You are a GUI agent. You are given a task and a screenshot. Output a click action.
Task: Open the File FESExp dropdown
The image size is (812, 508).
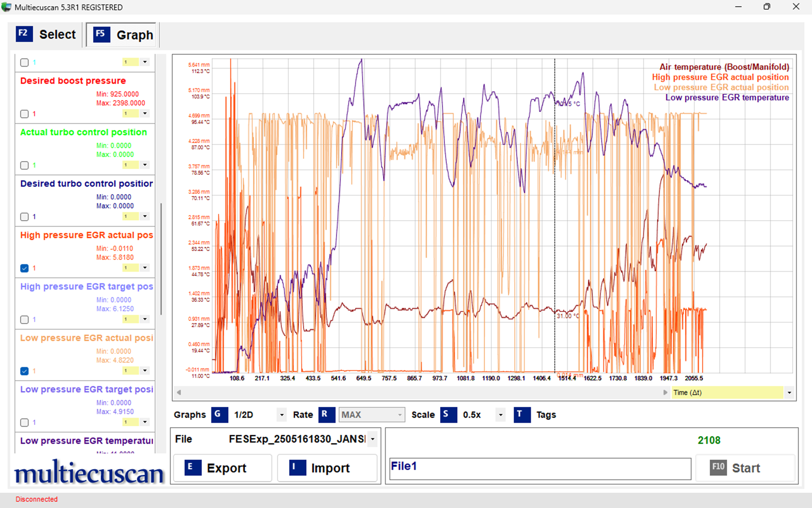pos(372,439)
